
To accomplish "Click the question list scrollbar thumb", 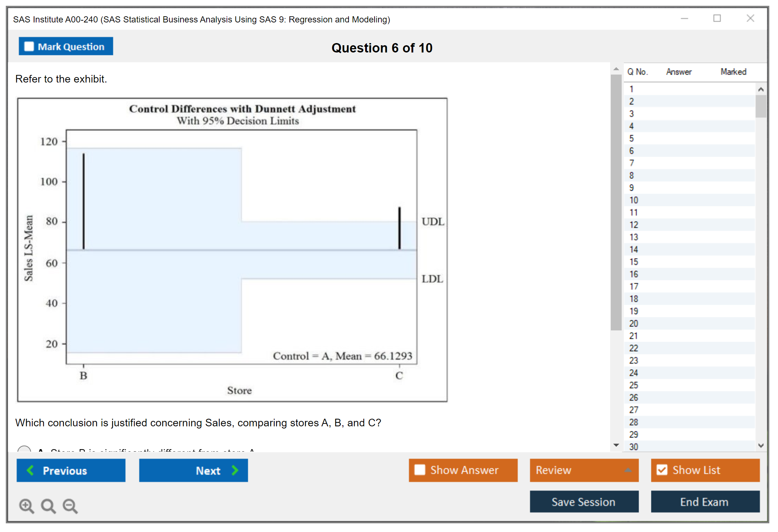I will pyautogui.click(x=761, y=106).
